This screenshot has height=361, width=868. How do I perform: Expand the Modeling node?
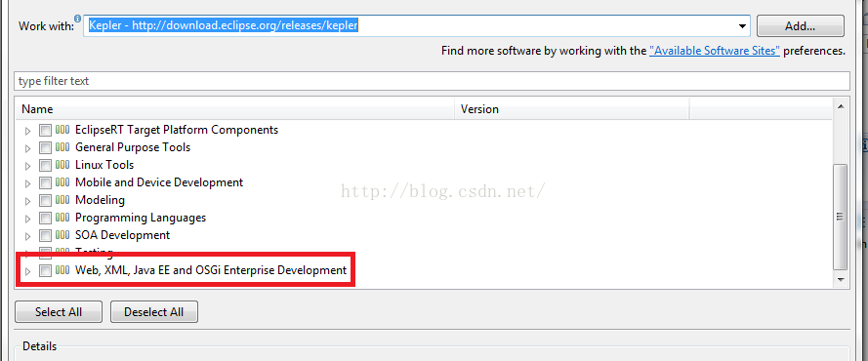(27, 201)
